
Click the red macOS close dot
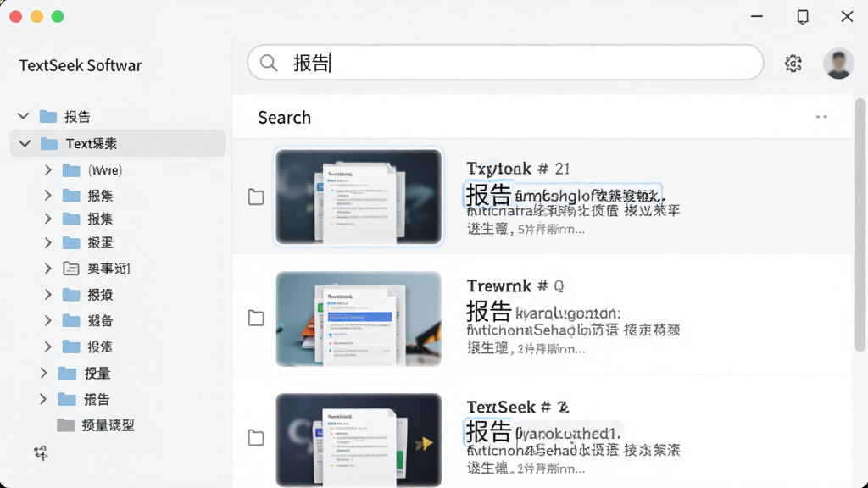point(15,17)
